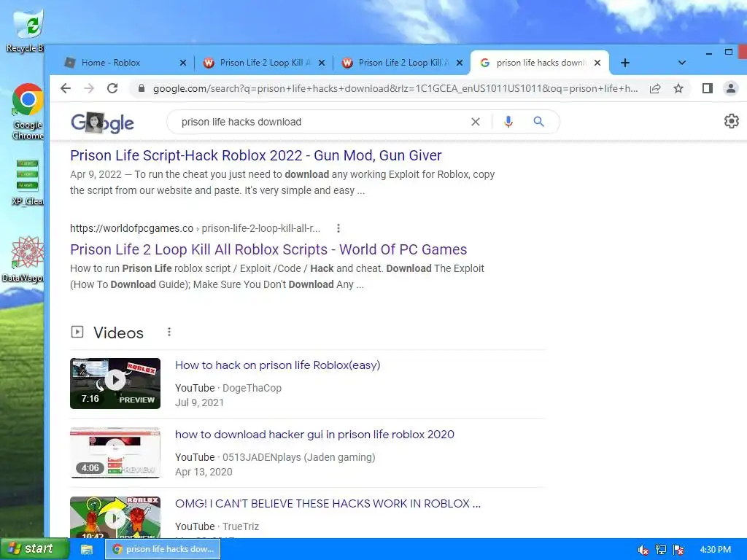Open the Recycle Bin desktop icon

[26, 31]
